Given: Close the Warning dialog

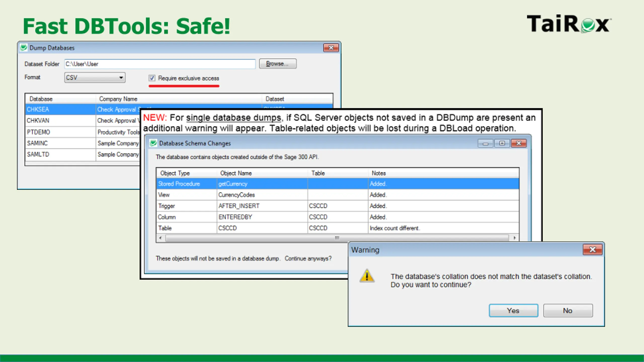Looking at the screenshot, I should 592,250.
